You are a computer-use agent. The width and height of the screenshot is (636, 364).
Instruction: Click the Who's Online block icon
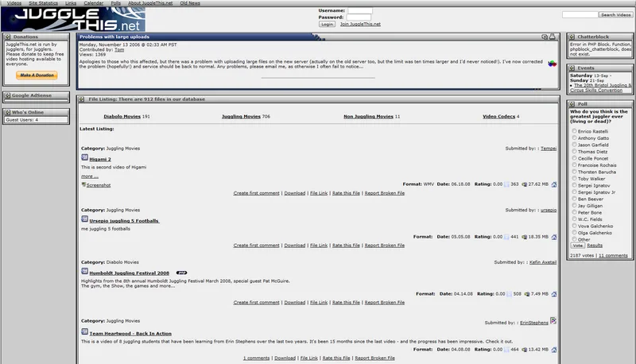point(7,112)
